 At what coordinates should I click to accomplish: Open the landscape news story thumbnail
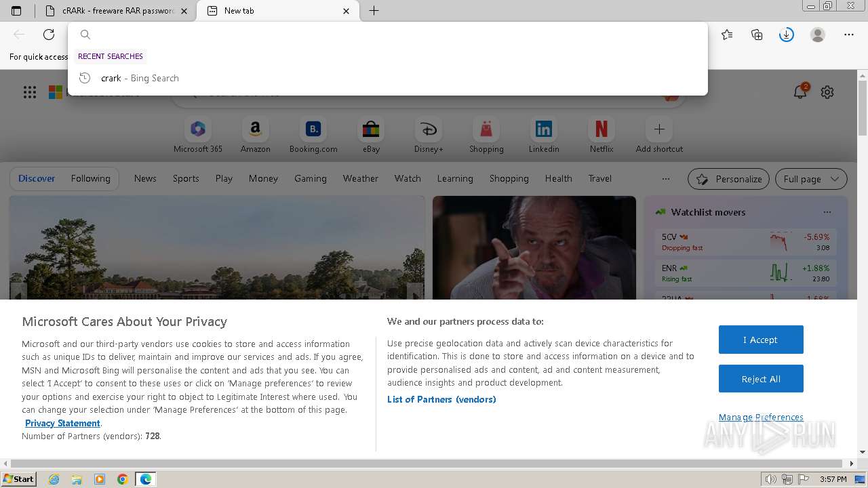pyautogui.click(x=217, y=248)
